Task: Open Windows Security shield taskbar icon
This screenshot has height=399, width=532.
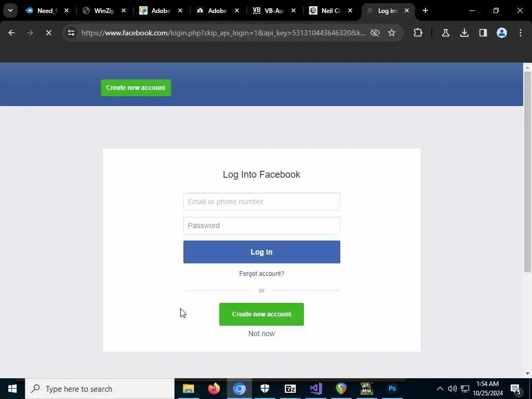Action: point(264,389)
